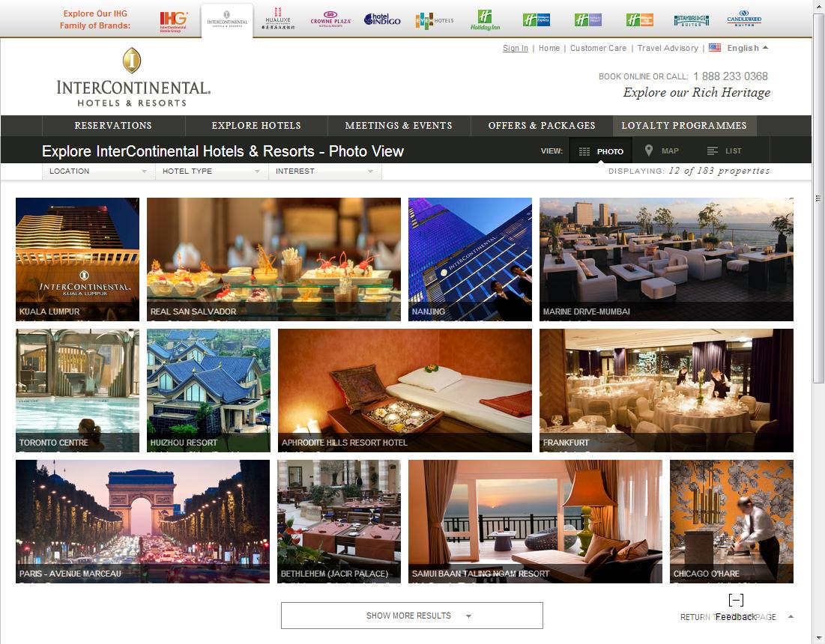This screenshot has width=825, height=644.
Task: Click the Show More Results button
Action: (x=412, y=616)
